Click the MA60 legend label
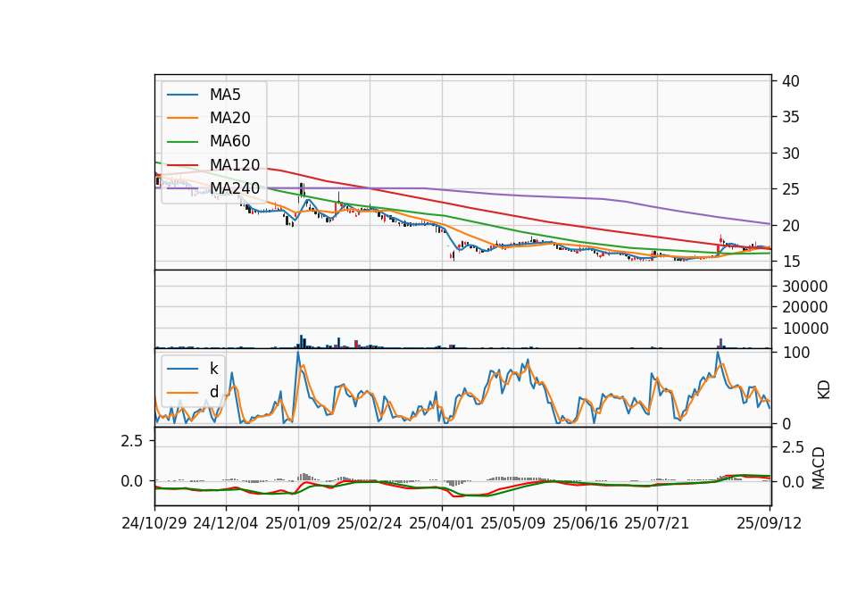Viewport: 857px width, 616px height. point(229,142)
